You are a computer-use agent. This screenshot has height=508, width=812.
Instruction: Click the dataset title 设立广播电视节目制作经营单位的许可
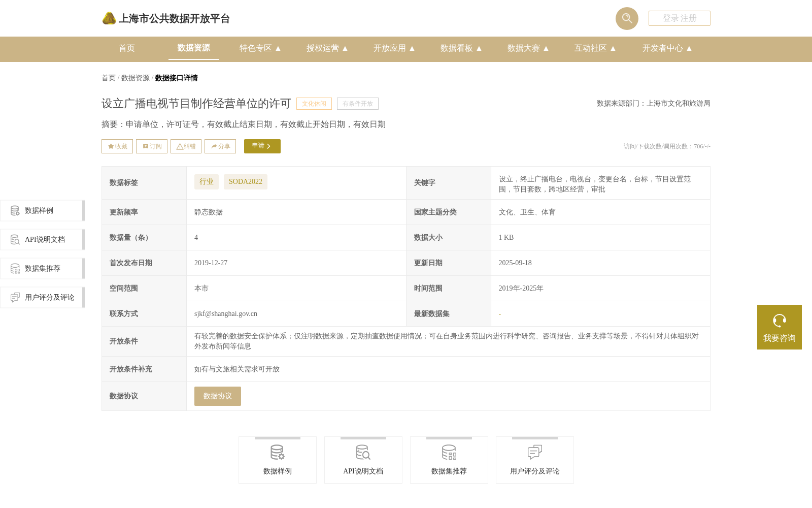coord(196,104)
